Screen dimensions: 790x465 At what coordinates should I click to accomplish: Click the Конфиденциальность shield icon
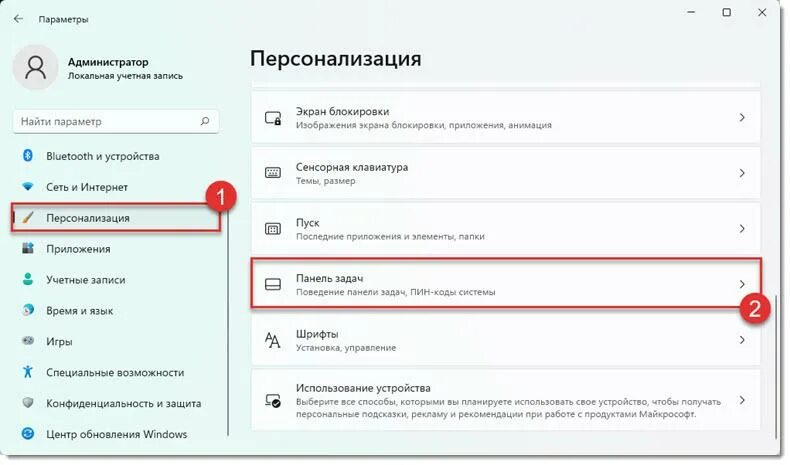[28, 403]
